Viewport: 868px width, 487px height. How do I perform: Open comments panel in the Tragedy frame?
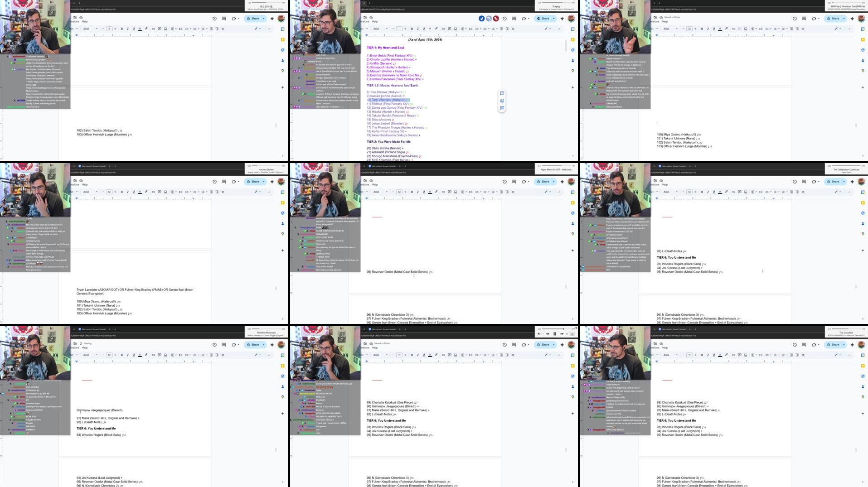(514, 19)
